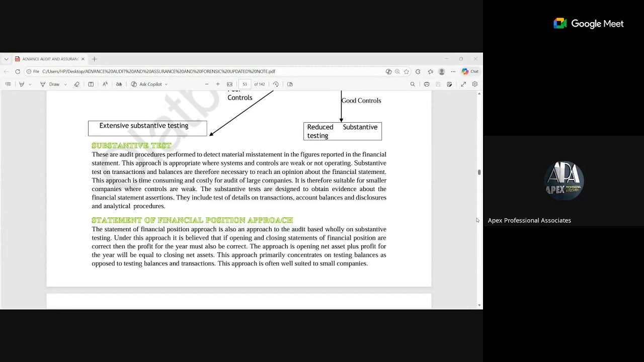Save the PDF
The width and height of the screenshot is (644, 362).
pyautogui.click(x=438, y=84)
